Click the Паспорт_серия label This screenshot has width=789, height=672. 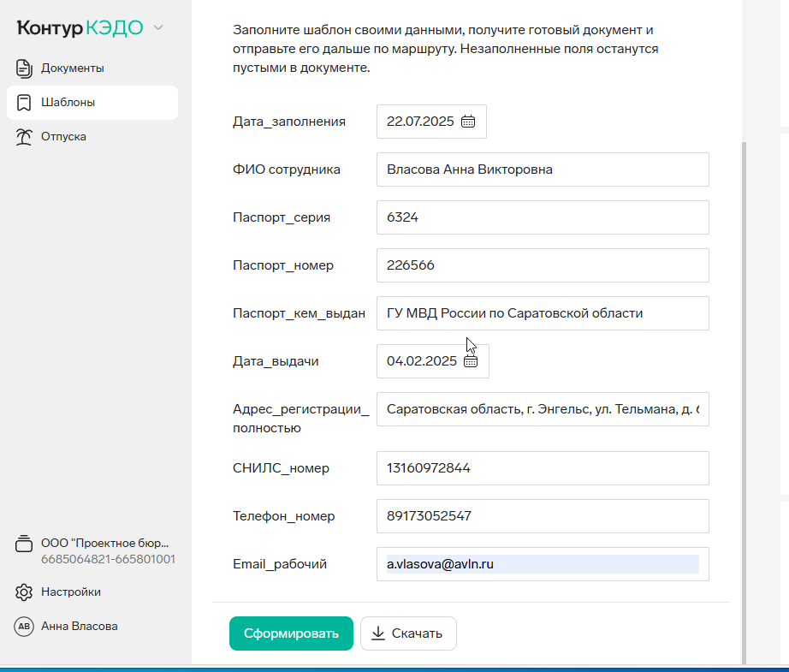tap(282, 217)
